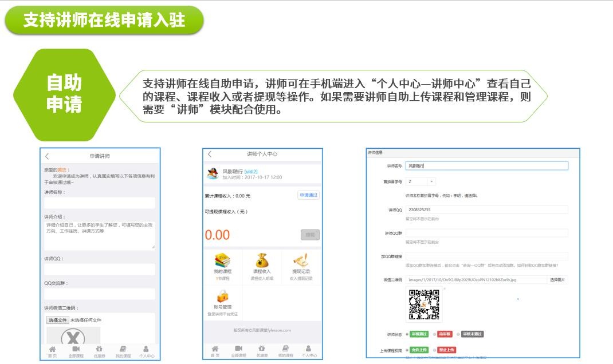Select 审核通过 radio for 讲师状态
Screen dimensions: 613x364
pos(407,334)
